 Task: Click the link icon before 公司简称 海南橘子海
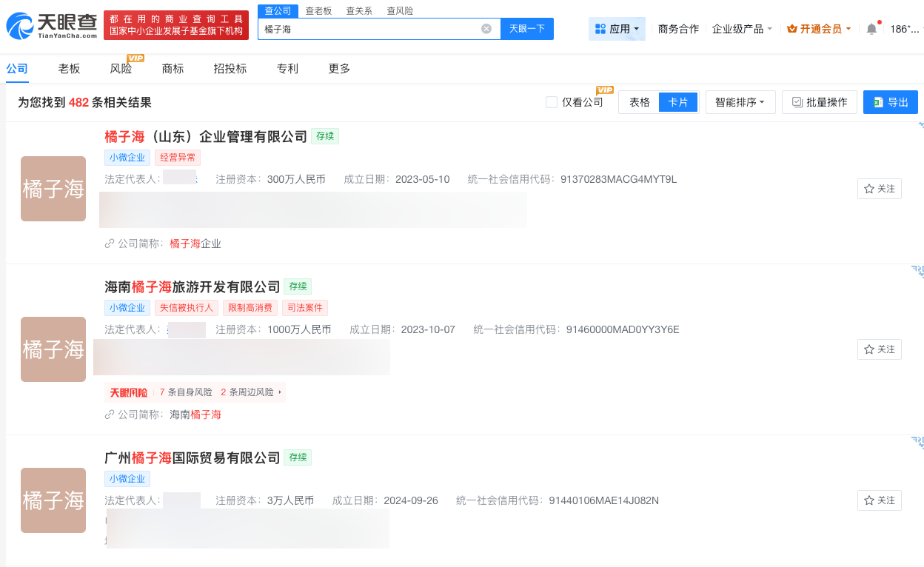pyautogui.click(x=110, y=415)
